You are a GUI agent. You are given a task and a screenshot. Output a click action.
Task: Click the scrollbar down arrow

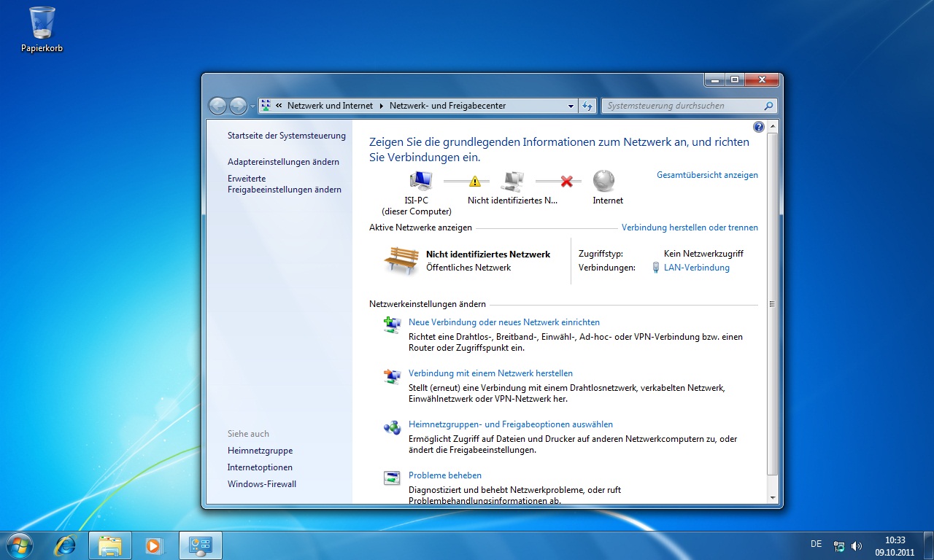[773, 497]
